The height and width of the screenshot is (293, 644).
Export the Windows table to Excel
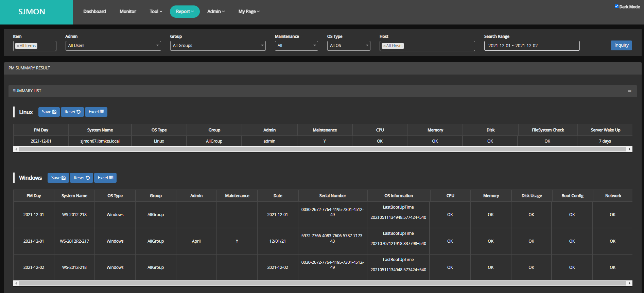click(105, 178)
